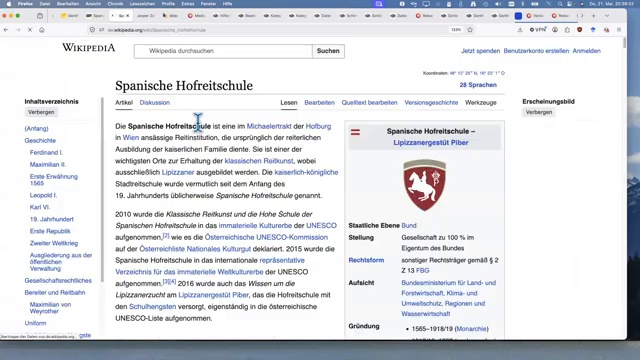
Task: Switch to the Versionsgeschichte tab
Action: [431, 102]
